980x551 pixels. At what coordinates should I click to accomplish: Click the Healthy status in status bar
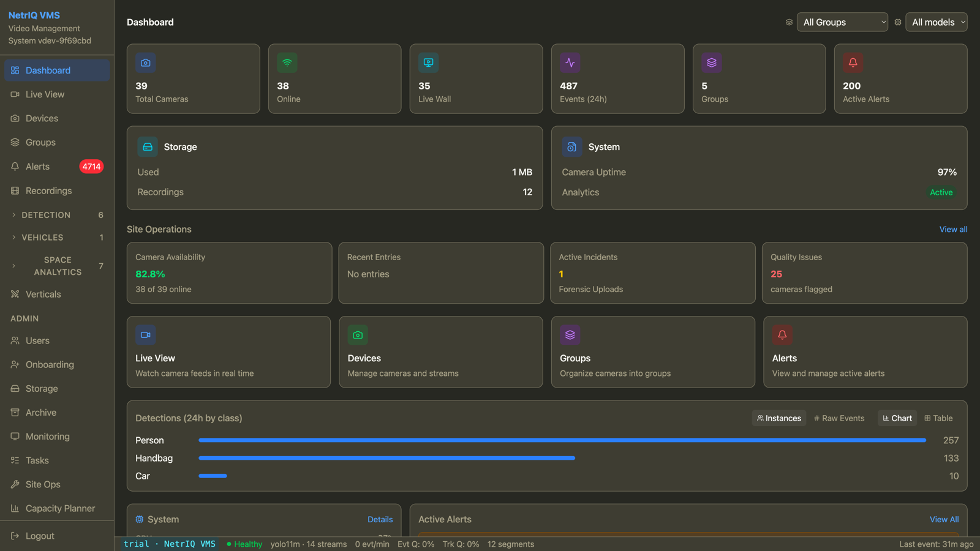(x=244, y=544)
